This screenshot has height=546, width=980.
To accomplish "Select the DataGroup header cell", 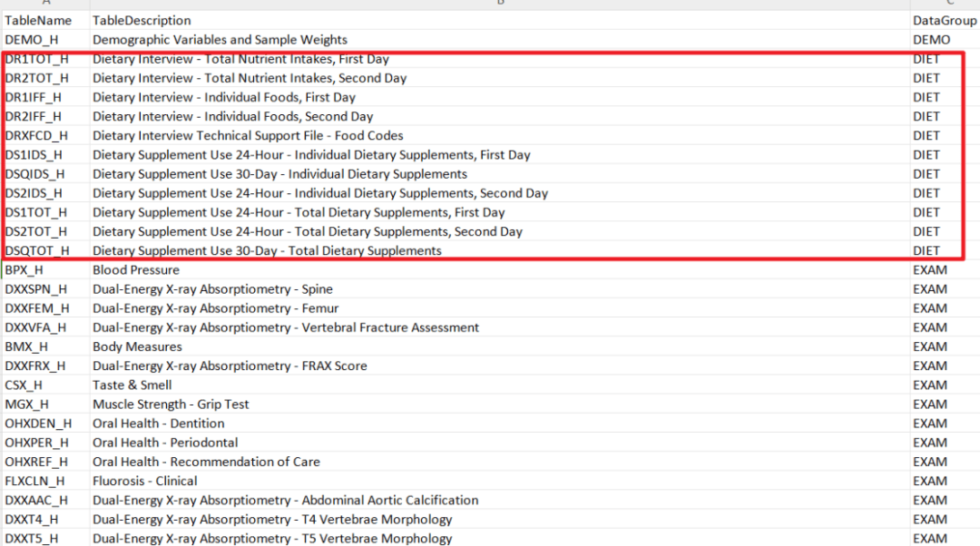I will click(944, 20).
